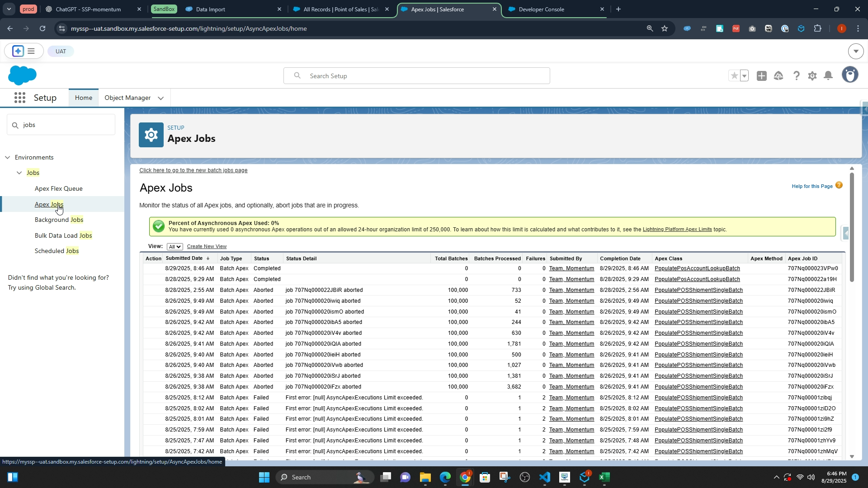Open Excel from the Windows taskbar

[604, 477]
